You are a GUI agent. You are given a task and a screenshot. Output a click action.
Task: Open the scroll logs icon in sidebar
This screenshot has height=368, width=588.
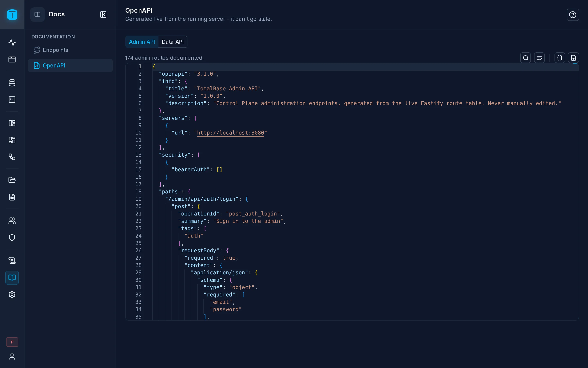pyautogui.click(x=12, y=261)
